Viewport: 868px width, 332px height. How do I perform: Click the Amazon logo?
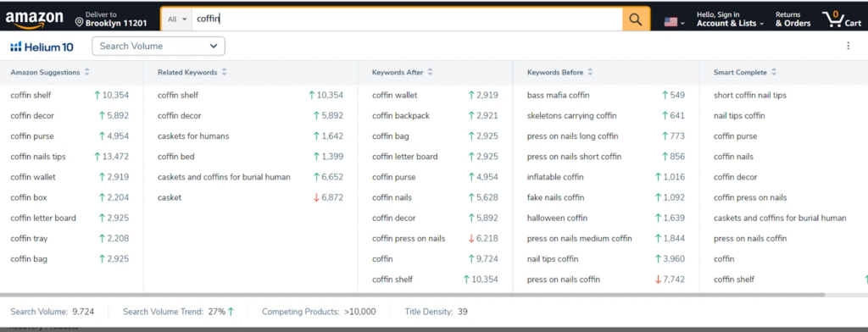[34, 19]
